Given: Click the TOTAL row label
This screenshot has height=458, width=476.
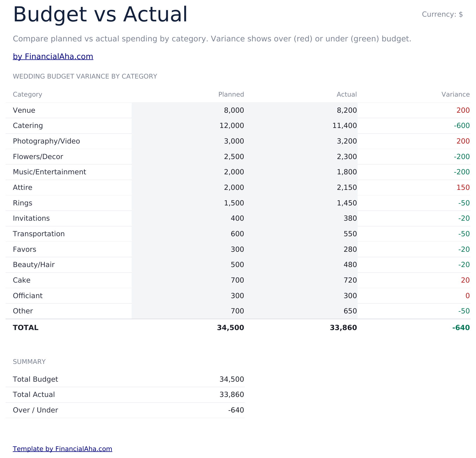Looking at the screenshot, I should click(x=26, y=328).
